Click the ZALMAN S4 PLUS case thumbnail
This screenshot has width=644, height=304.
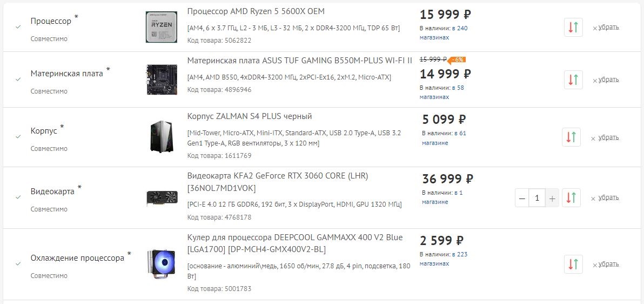point(161,137)
